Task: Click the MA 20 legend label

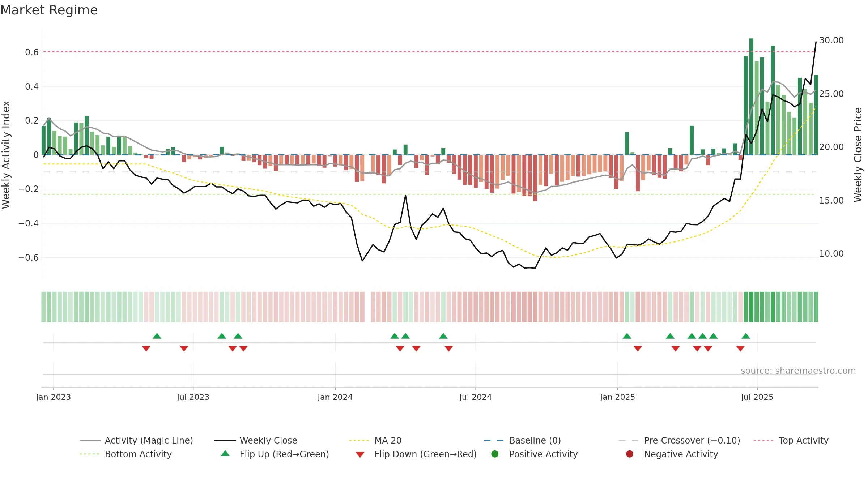Action: [388, 440]
